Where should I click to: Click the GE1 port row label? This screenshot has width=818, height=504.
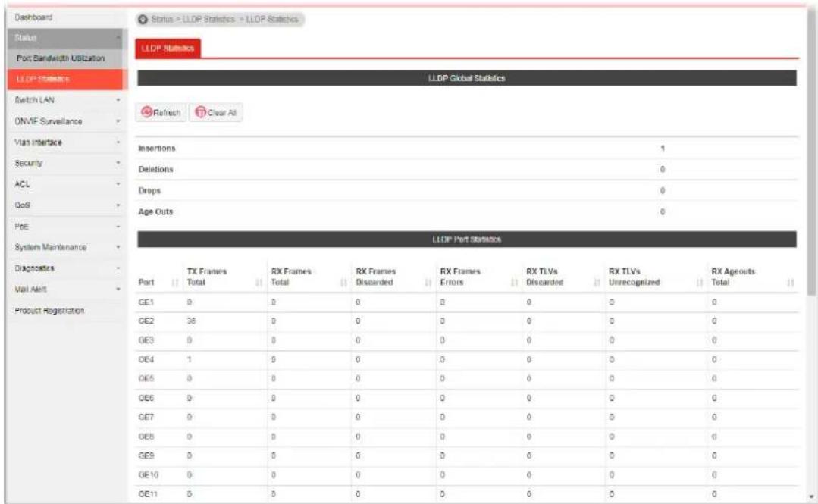tap(146, 302)
